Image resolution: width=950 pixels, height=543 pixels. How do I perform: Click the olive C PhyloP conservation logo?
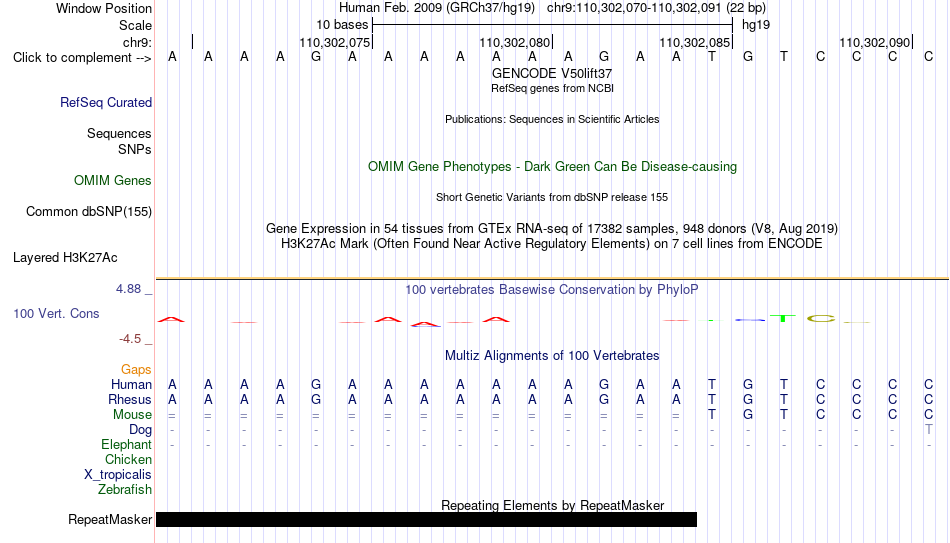pyautogui.click(x=820, y=318)
